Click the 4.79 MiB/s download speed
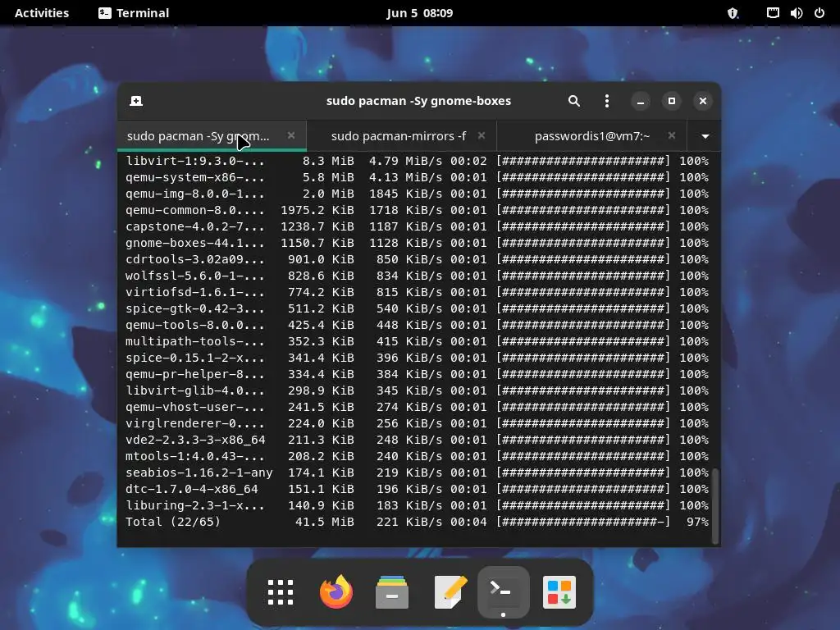Viewport: 840px width, 630px height. click(x=405, y=161)
